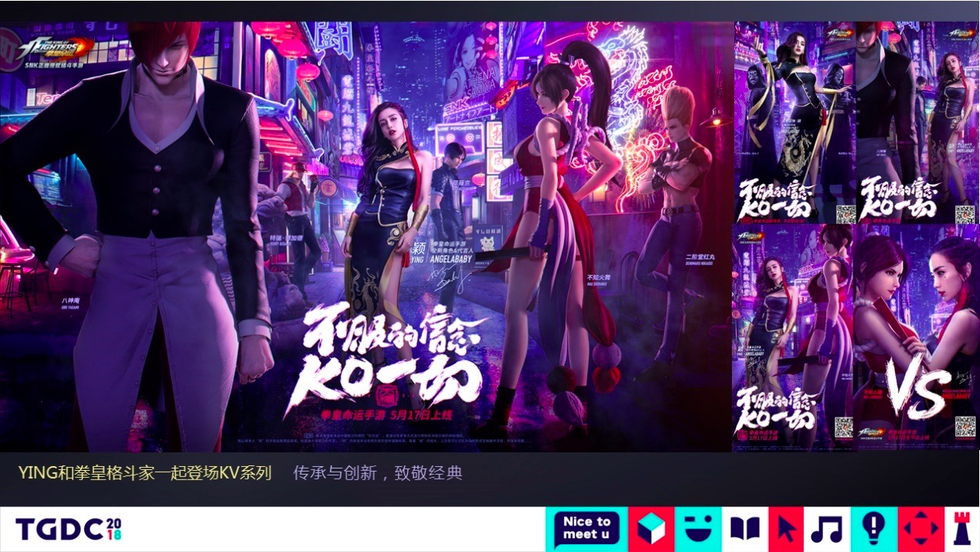Click the music note icon
Screen dimensions: 980x552
827,530
